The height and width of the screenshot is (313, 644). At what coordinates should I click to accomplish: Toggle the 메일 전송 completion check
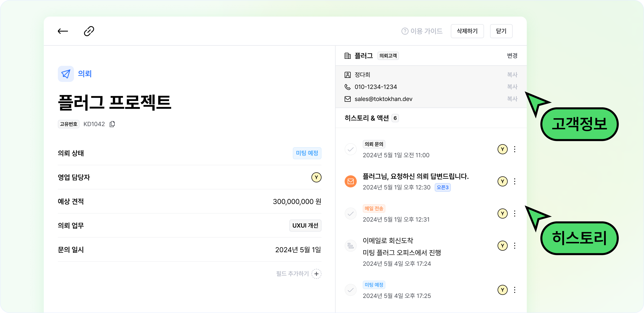(350, 214)
